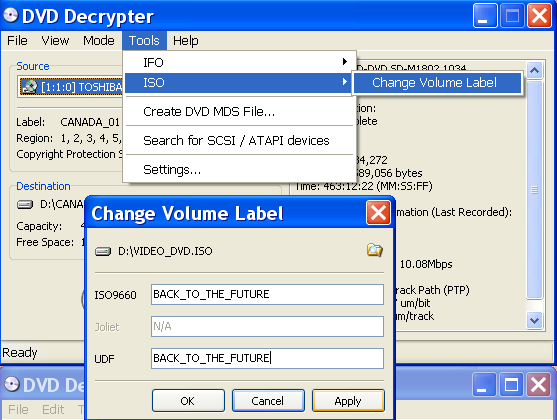Click the TOSHIBA source drive disc icon
Image resolution: width=557 pixels, height=420 pixels.
point(29,87)
